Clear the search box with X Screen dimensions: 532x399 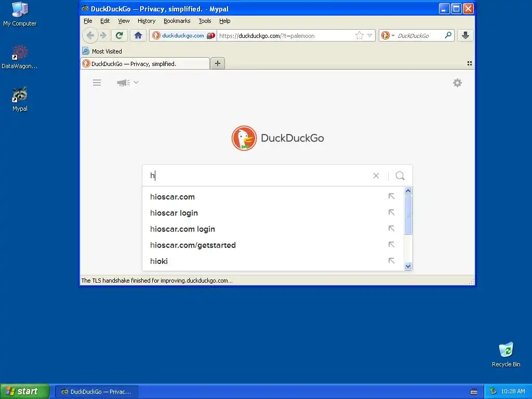(x=376, y=176)
